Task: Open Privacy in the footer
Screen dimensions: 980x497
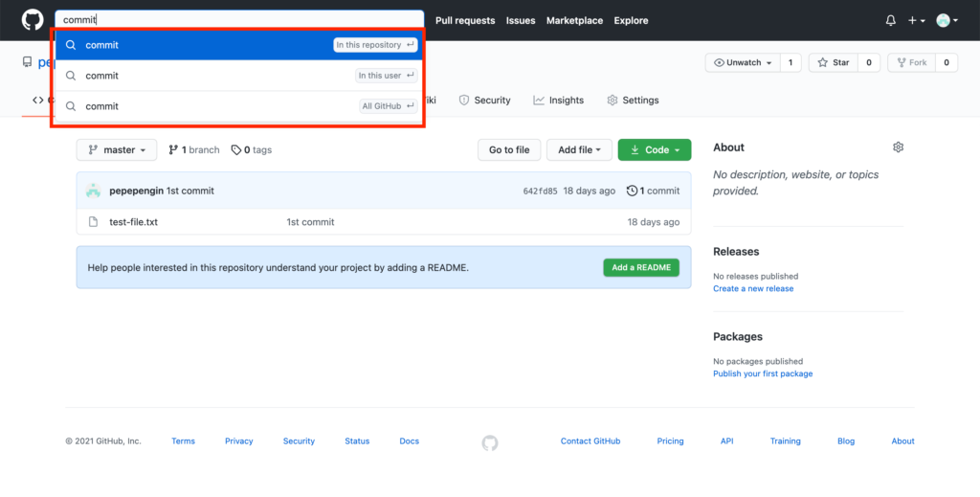Action: pos(238,441)
